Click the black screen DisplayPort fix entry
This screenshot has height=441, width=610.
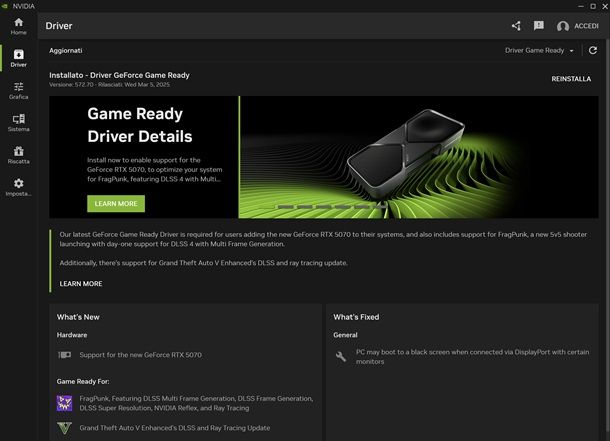click(472, 357)
